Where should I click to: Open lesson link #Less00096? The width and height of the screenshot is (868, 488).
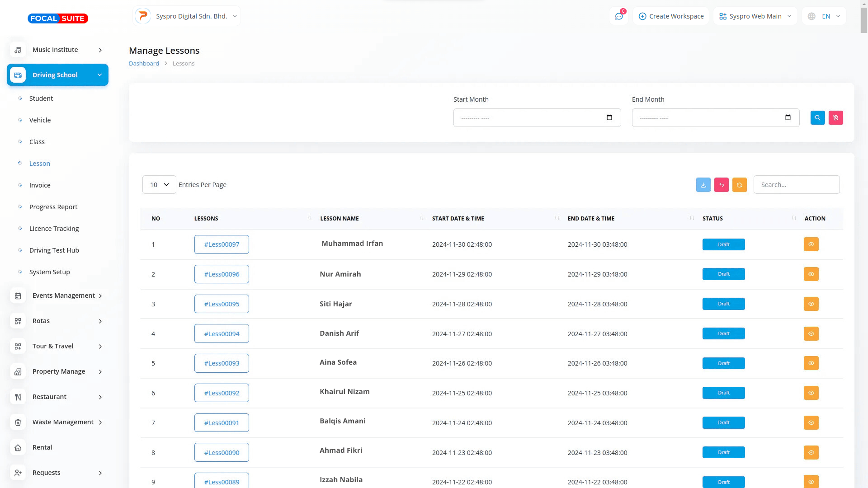click(x=222, y=274)
